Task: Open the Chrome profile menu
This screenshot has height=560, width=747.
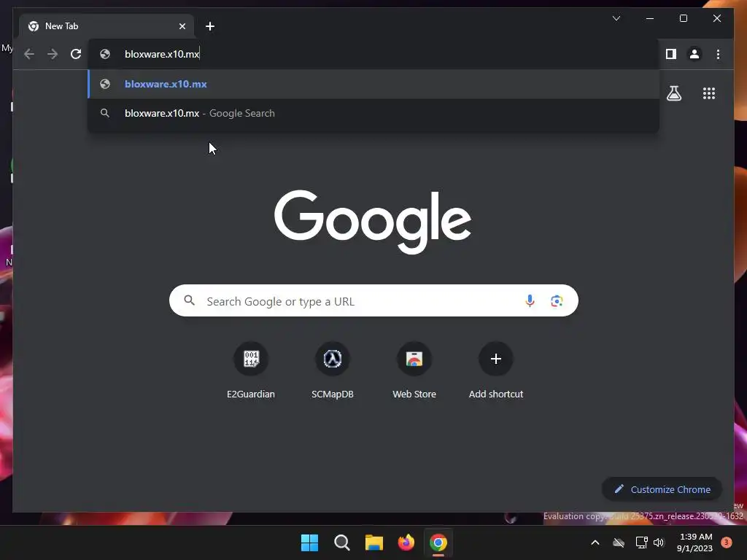Action: pos(694,54)
